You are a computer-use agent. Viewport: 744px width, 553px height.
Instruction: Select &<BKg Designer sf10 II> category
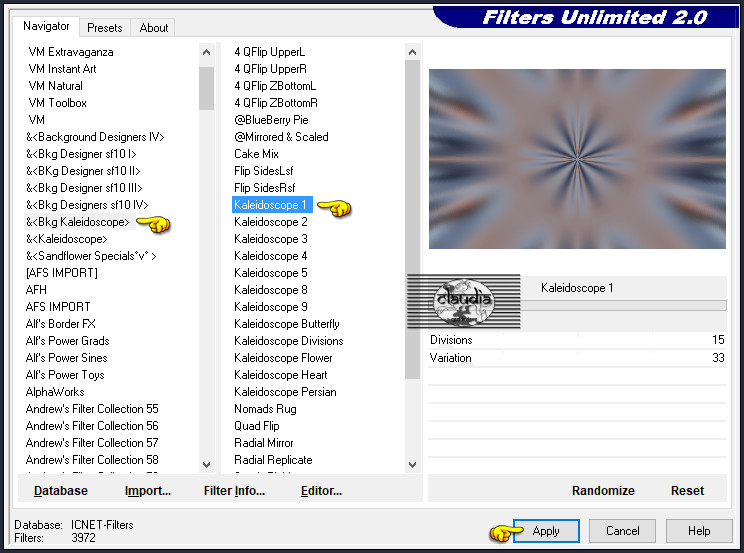[83, 171]
